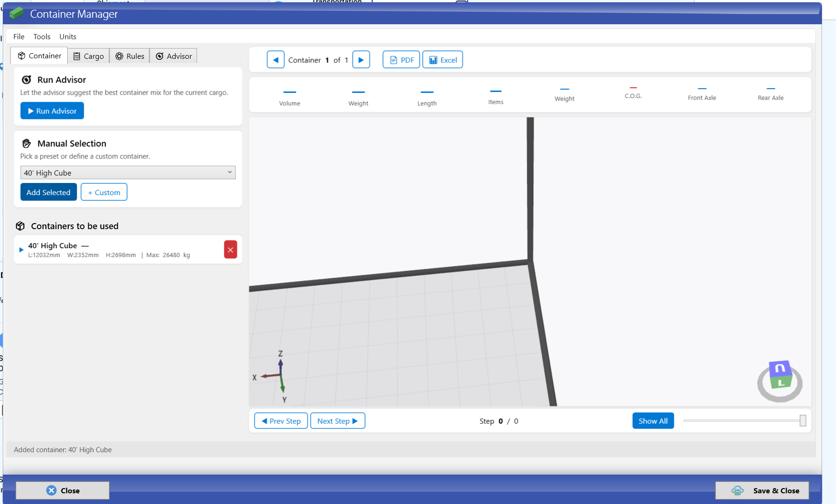Click the Volume gauge indicator
The height and width of the screenshot is (504, 836).
[290, 98]
